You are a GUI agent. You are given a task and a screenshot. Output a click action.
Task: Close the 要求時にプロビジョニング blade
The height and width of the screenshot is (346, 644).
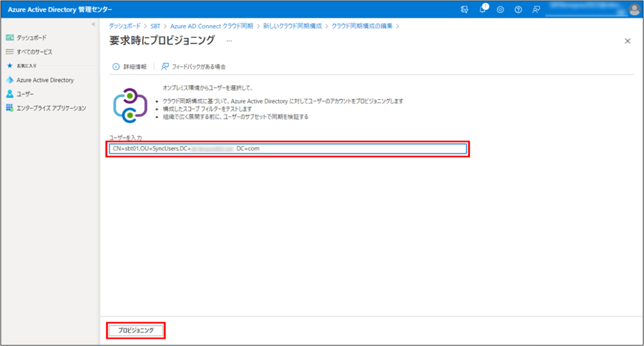(x=628, y=41)
